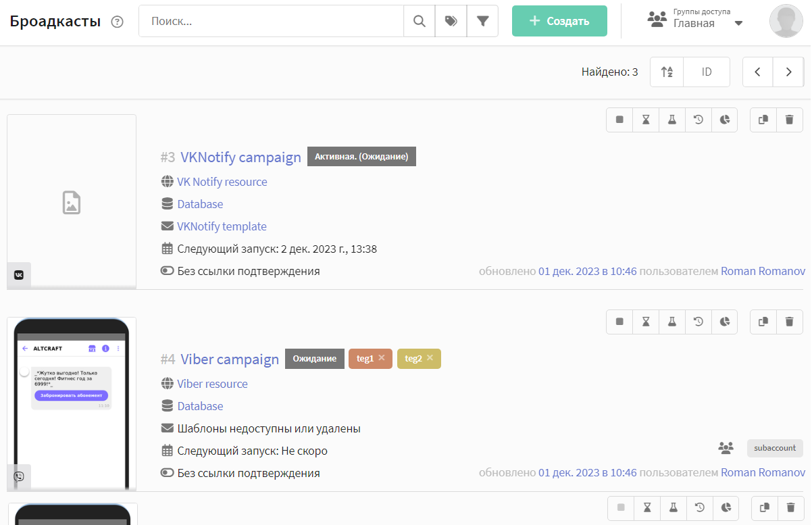Open VKNotify template link

pyautogui.click(x=222, y=226)
